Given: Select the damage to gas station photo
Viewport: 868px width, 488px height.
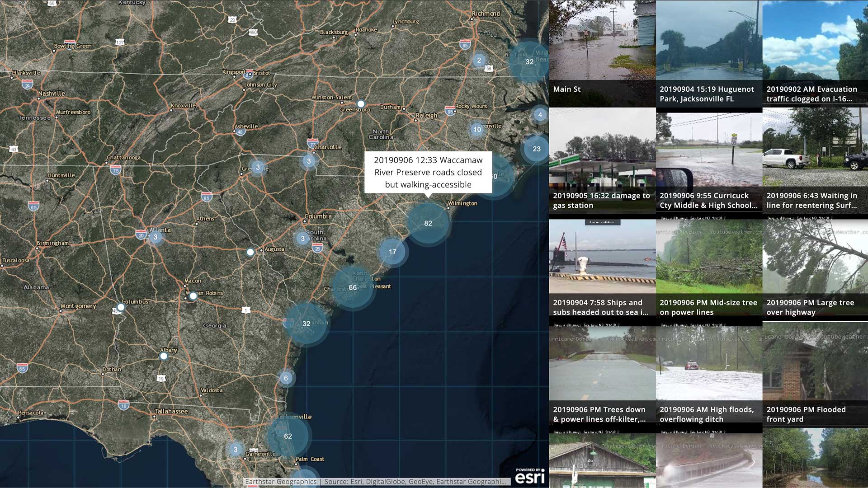Looking at the screenshot, I should (x=602, y=160).
